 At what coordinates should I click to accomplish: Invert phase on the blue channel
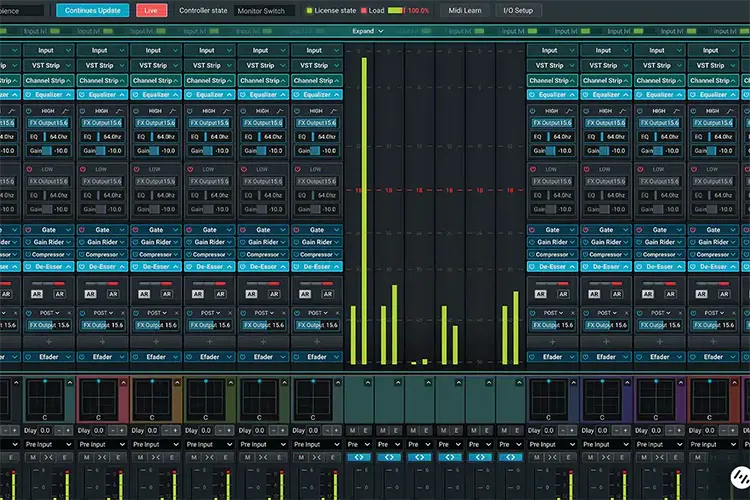coord(552,458)
